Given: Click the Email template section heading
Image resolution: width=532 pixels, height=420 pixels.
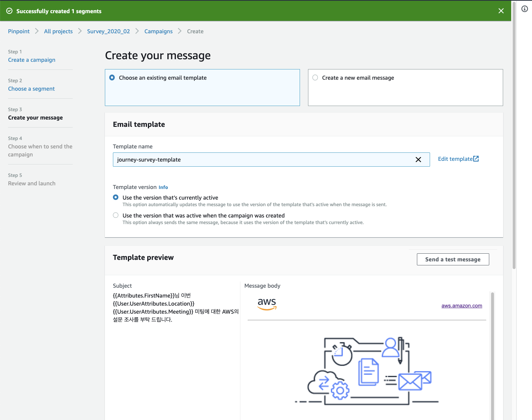Looking at the screenshot, I should pos(139,124).
